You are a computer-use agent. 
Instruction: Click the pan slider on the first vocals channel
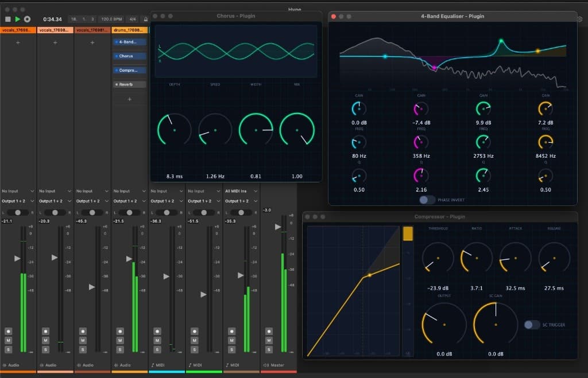(x=17, y=212)
